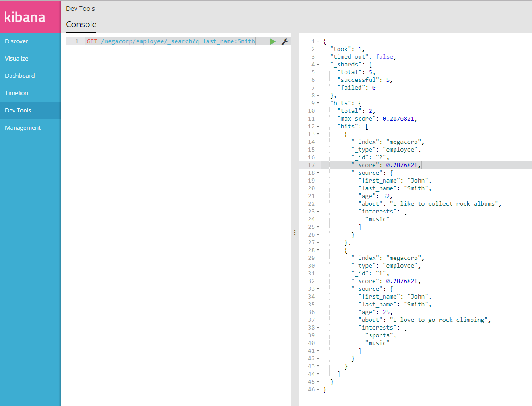Open the Dashboard section
Viewport: 532px width, 406px height.
(x=20, y=76)
